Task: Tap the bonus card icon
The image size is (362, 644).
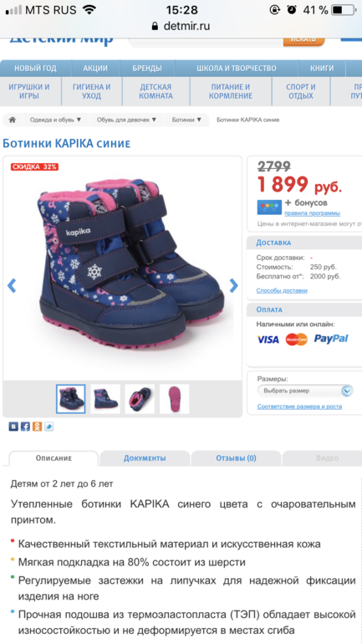Action: point(269,207)
